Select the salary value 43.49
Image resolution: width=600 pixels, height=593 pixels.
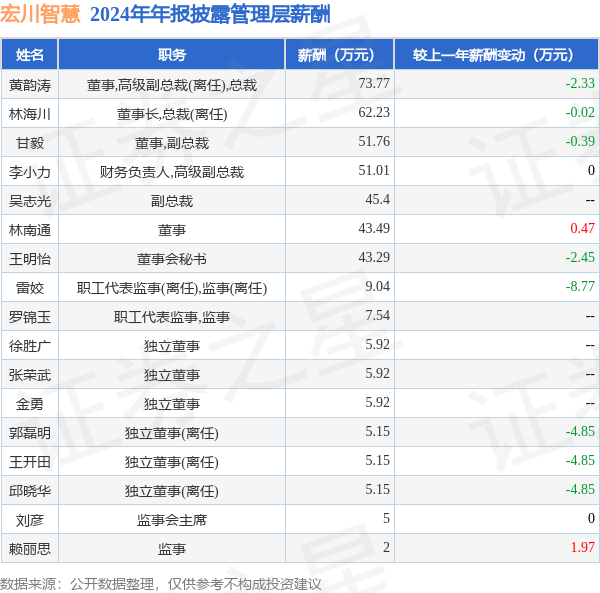coord(374,228)
